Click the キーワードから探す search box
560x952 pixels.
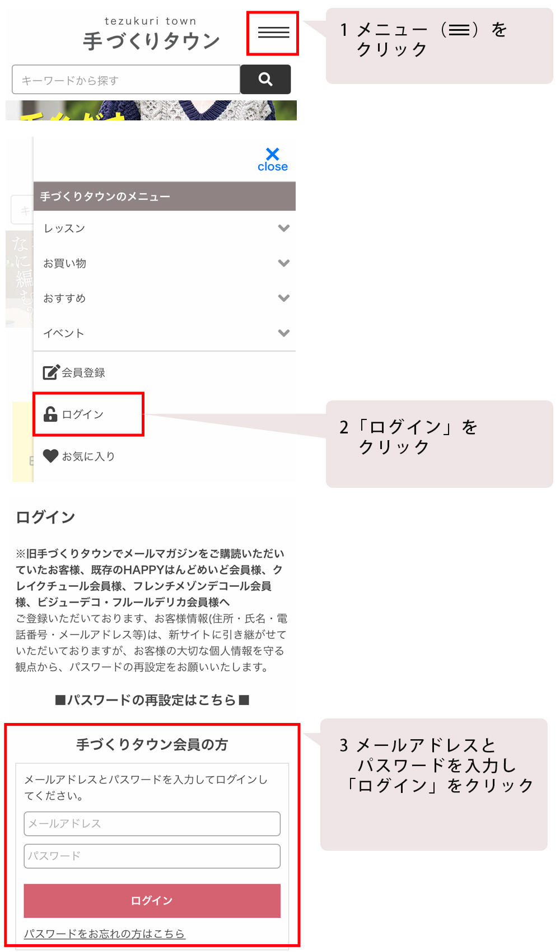pos(126,80)
